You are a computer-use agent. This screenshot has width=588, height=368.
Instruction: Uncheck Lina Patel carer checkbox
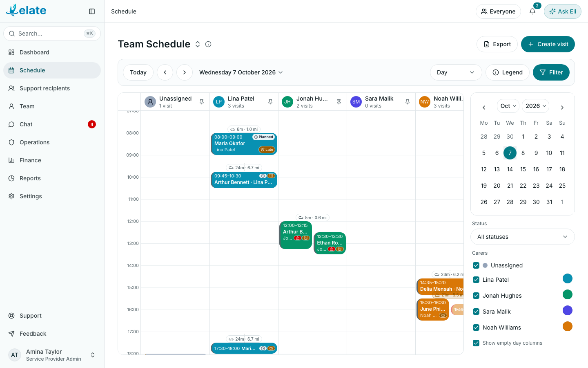(x=476, y=280)
